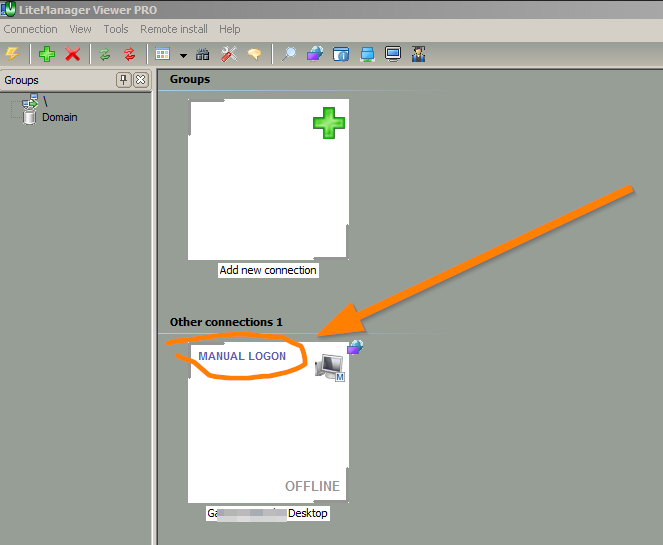Click the lightning bolt quick connect icon
This screenshot has width=663, height=545.
pyautogui.click(x=12, y=54)
